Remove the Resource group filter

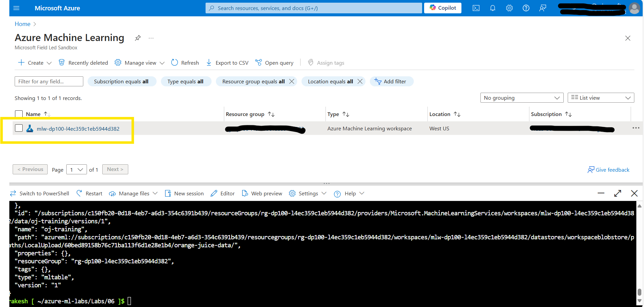point(292,81)
